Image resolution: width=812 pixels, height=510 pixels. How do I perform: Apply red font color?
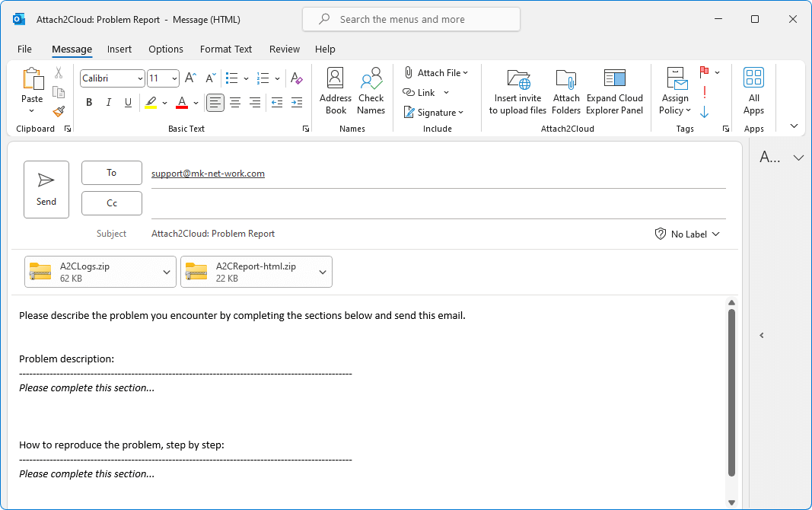[x=182, y=103]
